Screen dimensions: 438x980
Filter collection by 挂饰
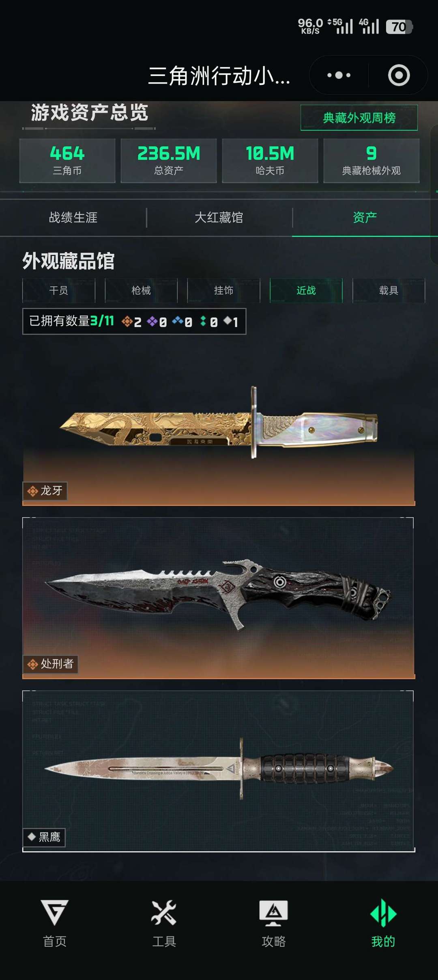click(x=223, y=290)
